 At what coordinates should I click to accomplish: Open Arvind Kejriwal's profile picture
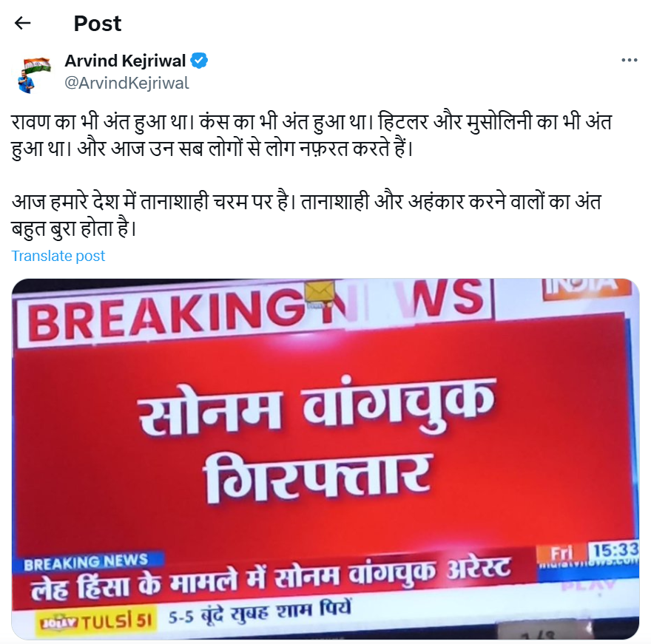click(x=34, y=75)
